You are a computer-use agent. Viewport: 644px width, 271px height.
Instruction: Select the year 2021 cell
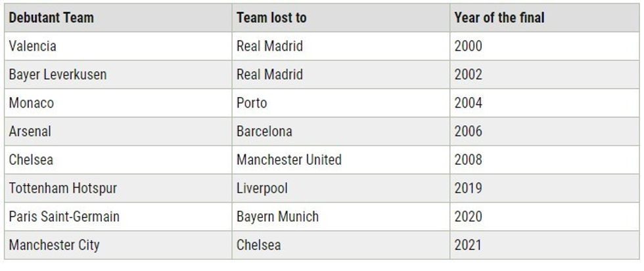468,245
